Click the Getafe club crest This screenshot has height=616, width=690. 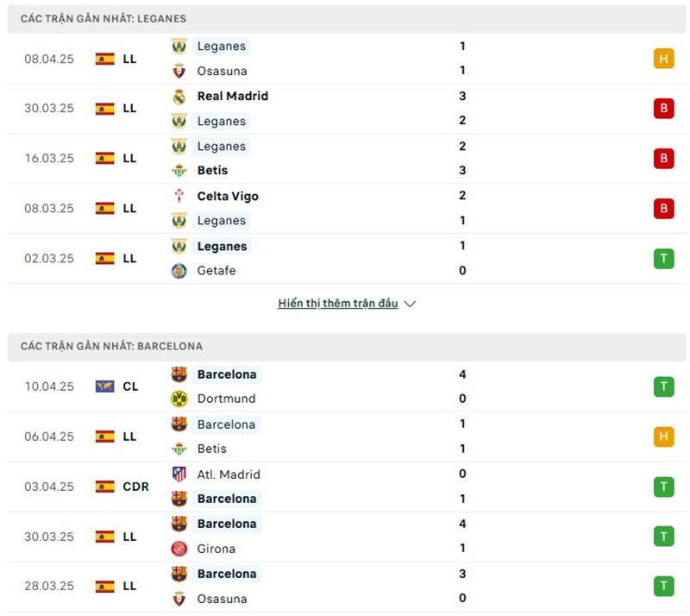[x=179, y=271]
